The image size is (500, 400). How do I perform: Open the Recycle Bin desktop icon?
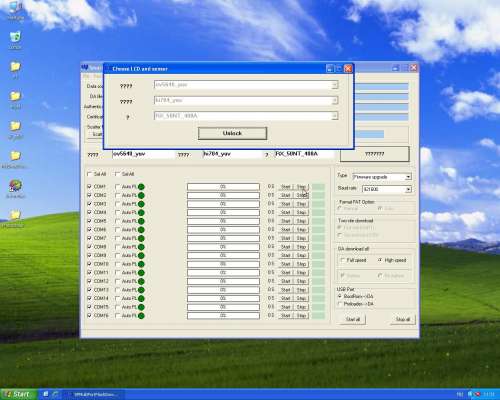click(x=15, y=39)
